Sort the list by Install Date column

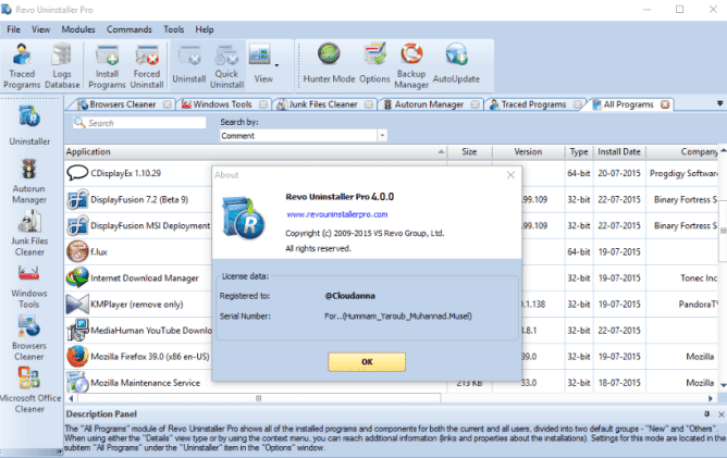tap(621, 152)
